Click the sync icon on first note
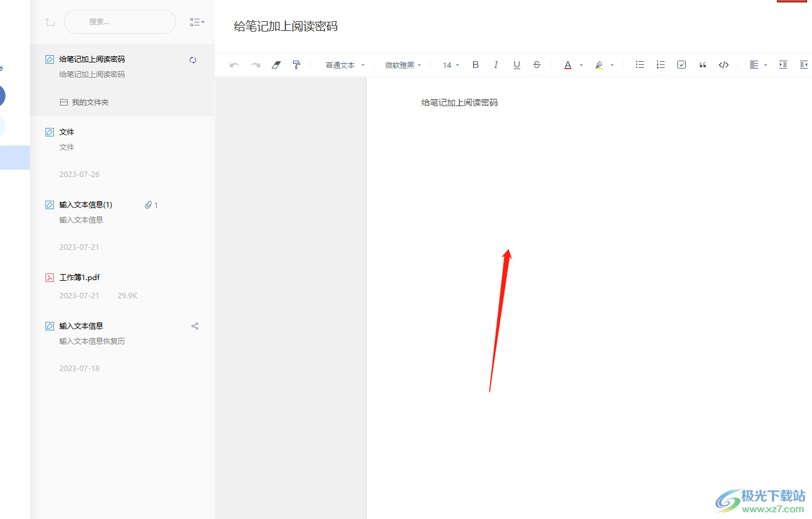This screenshot has width=812, height=519. tap(193, 59)
